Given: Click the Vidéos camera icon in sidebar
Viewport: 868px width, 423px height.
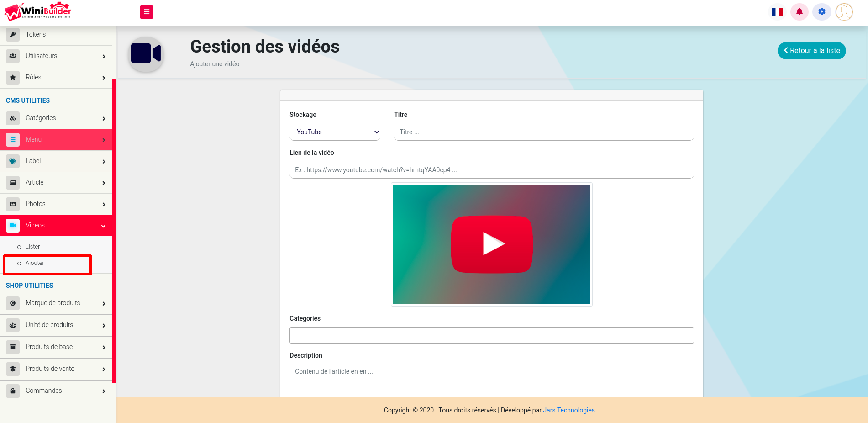Looking at the screenshot, I should pos(13,225).
